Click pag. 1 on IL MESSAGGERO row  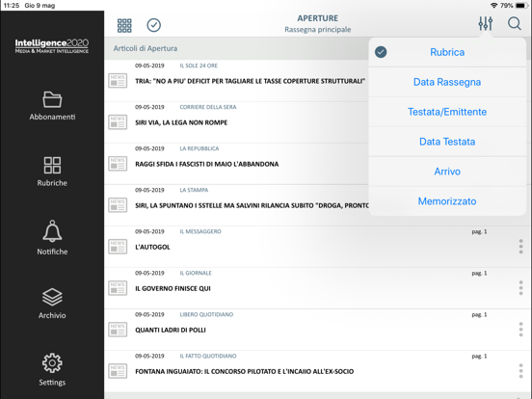tap(479, 231)
